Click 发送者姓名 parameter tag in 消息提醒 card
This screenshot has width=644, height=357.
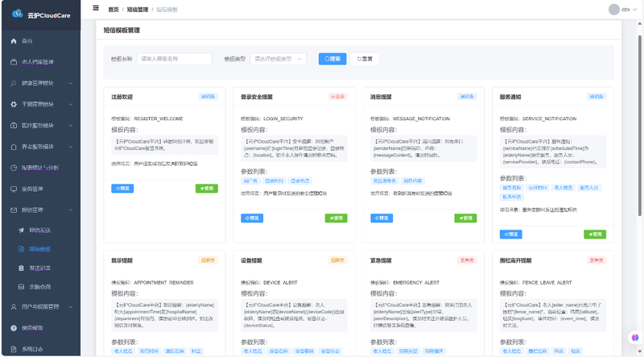(x=385, y=181)
